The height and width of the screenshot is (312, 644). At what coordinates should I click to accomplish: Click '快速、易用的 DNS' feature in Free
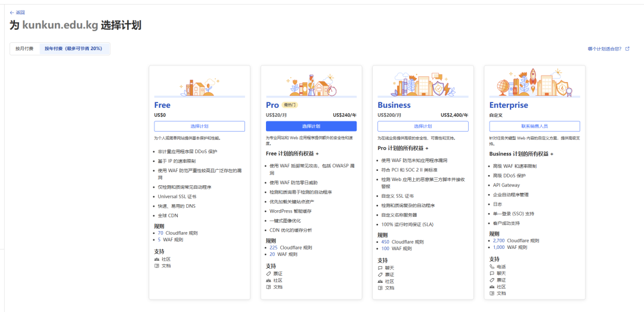pyautogui.click(x=177, y=206)
